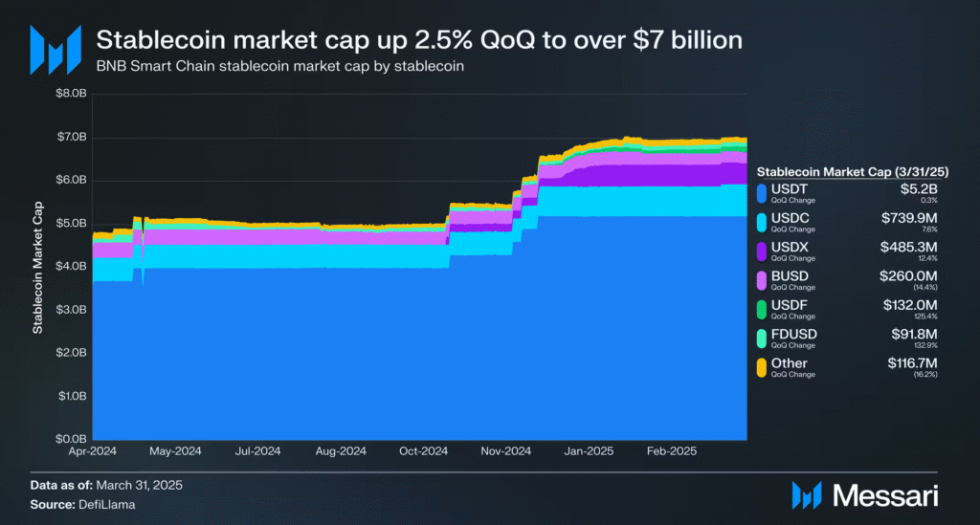Viewport: 980px width, 525px height.
Task: Click the FDUSD mint legend swatch
Action: coord(761,339)
